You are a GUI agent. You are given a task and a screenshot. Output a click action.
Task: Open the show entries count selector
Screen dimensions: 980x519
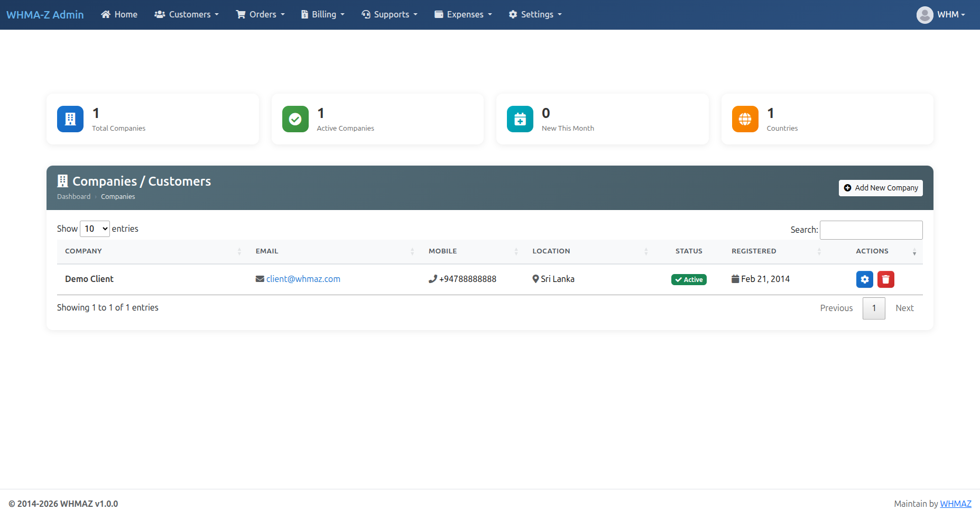coord(95,229)
